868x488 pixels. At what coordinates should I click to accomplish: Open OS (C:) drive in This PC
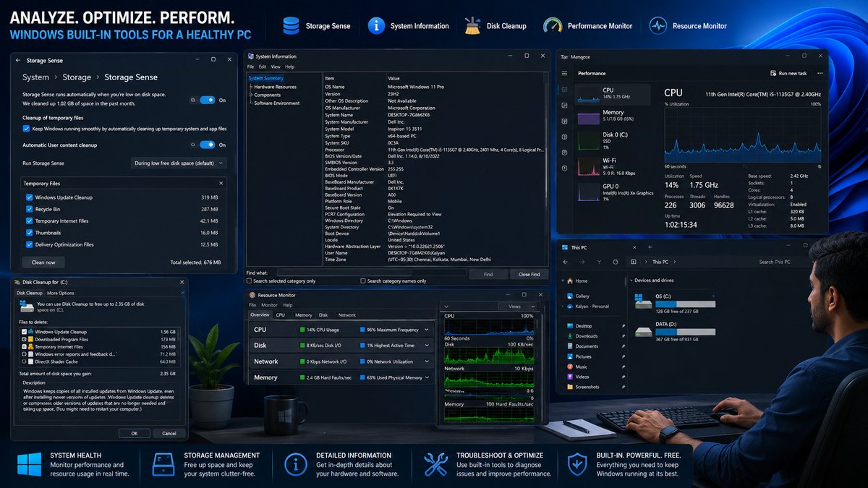674,304
